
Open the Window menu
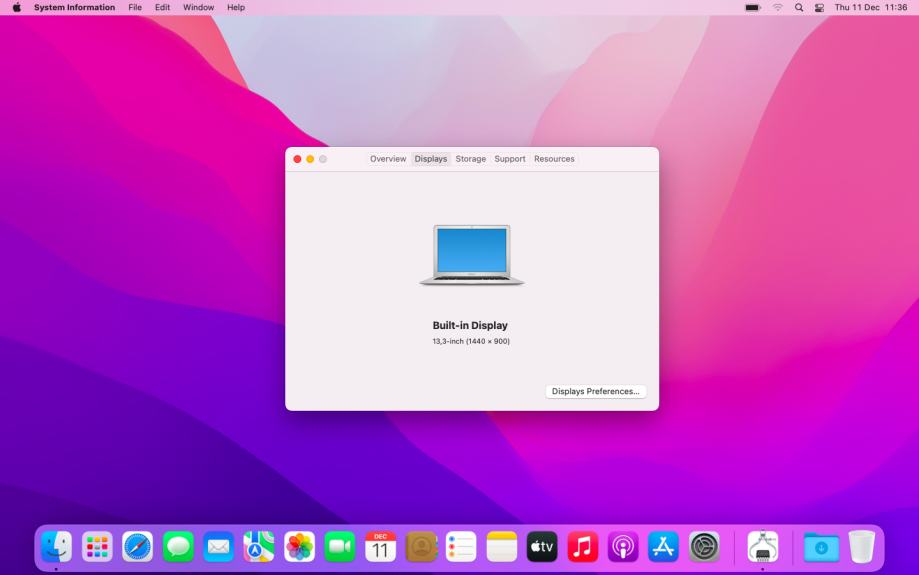(198, 8)
